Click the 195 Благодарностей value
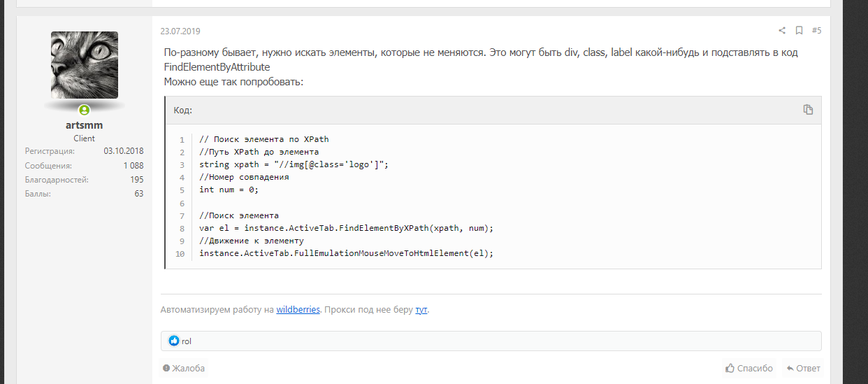Image resolution: width=868 pixels, height=384 pixels. [136, 180]
